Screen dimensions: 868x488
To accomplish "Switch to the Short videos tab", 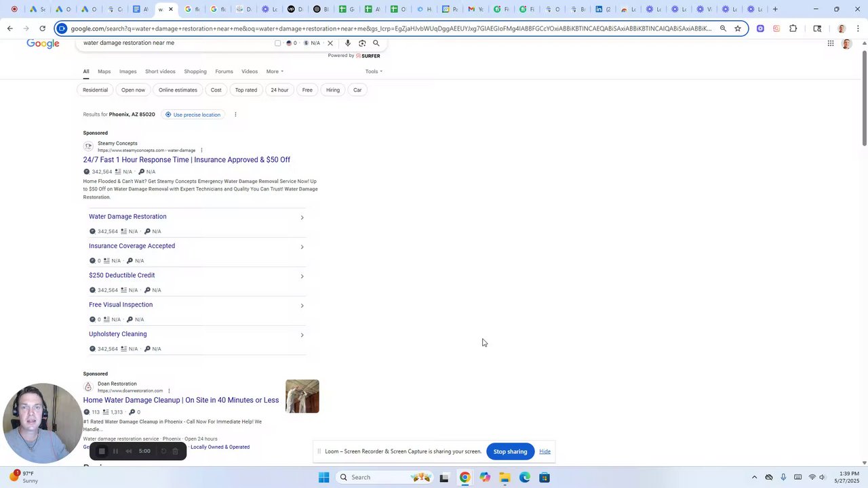I will click(160, 71).
